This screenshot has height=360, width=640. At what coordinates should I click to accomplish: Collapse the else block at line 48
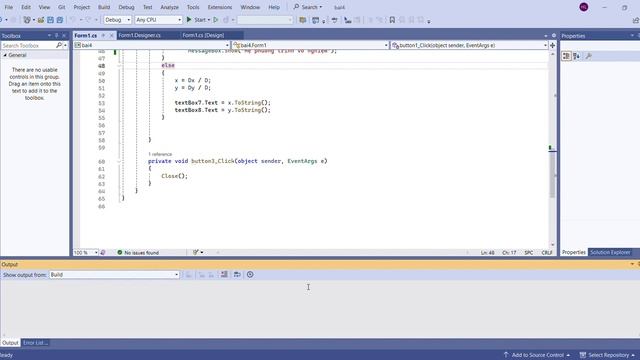pos(119,65)
